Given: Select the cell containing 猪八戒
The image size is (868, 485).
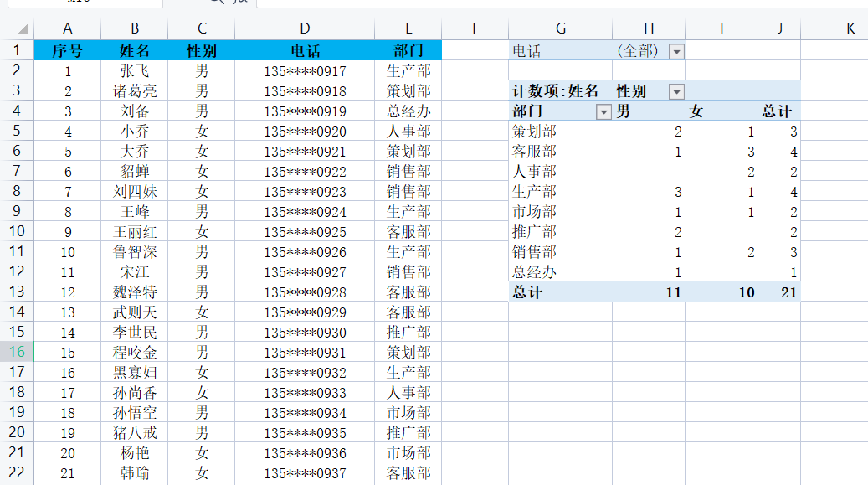Looking at the screenshot, I should tap(135, 433).
